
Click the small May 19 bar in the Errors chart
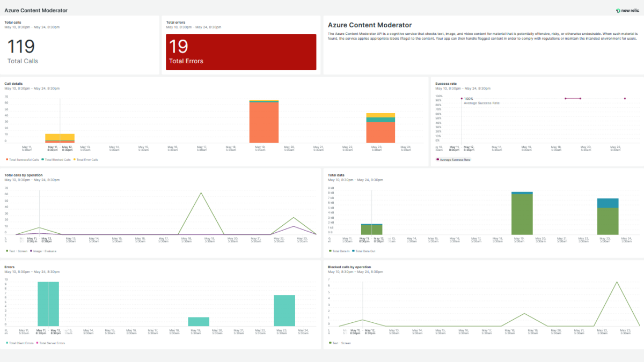click(x=199, y=322)
